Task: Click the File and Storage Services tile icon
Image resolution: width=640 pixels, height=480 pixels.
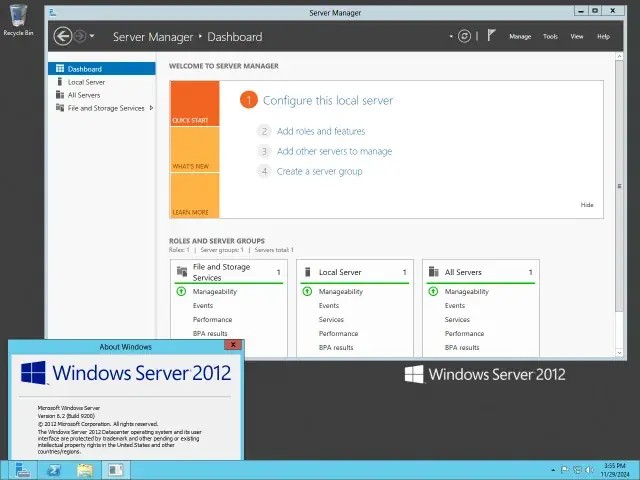Action: pos(182,271)
